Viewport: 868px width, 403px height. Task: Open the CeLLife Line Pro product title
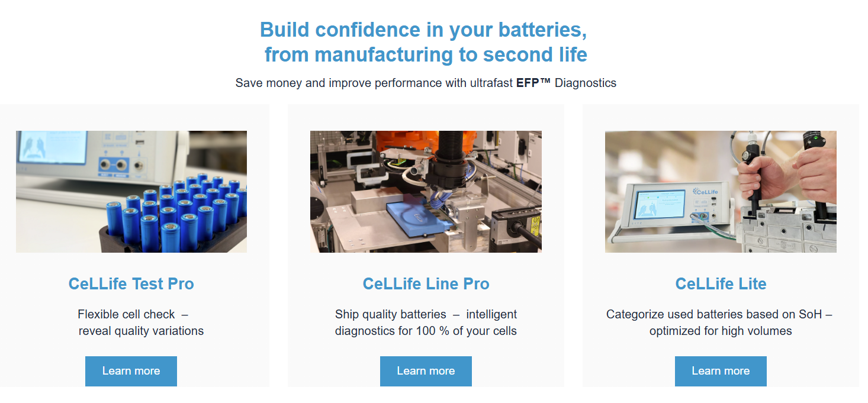[426, 283]
